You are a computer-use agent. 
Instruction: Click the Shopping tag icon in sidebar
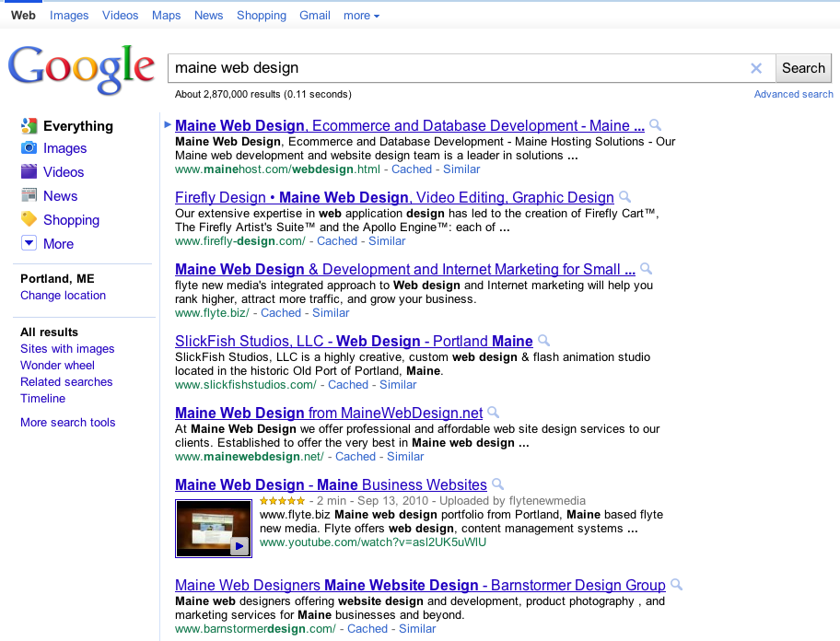pos(29,219)
